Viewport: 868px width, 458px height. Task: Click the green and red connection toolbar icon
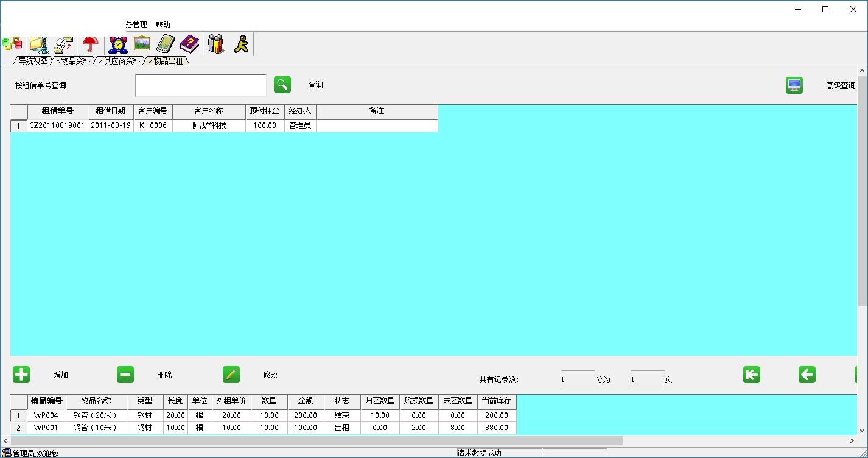tap(12, 44)
